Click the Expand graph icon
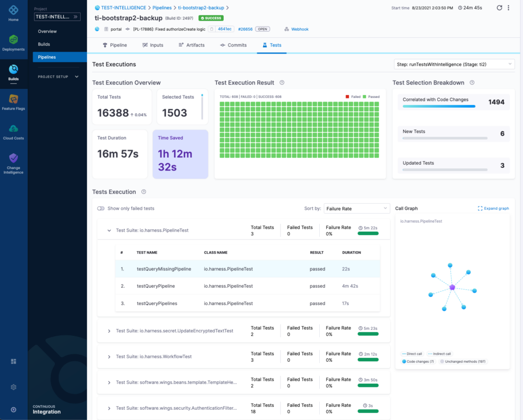The image size is (523, 420). click(x=480, y=208)
